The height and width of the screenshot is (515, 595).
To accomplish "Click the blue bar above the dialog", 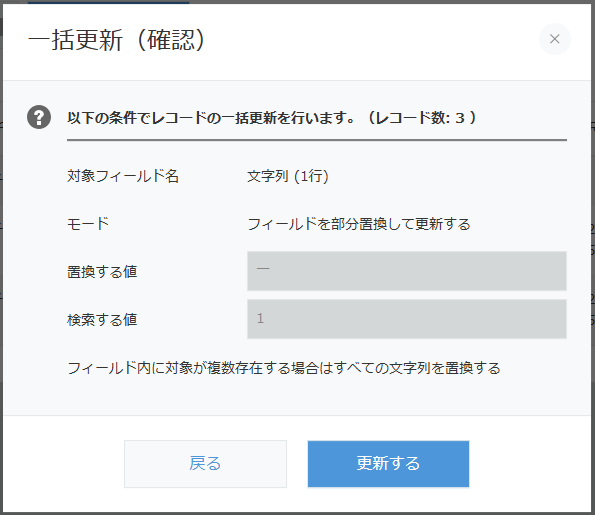I will click(109, 2).
